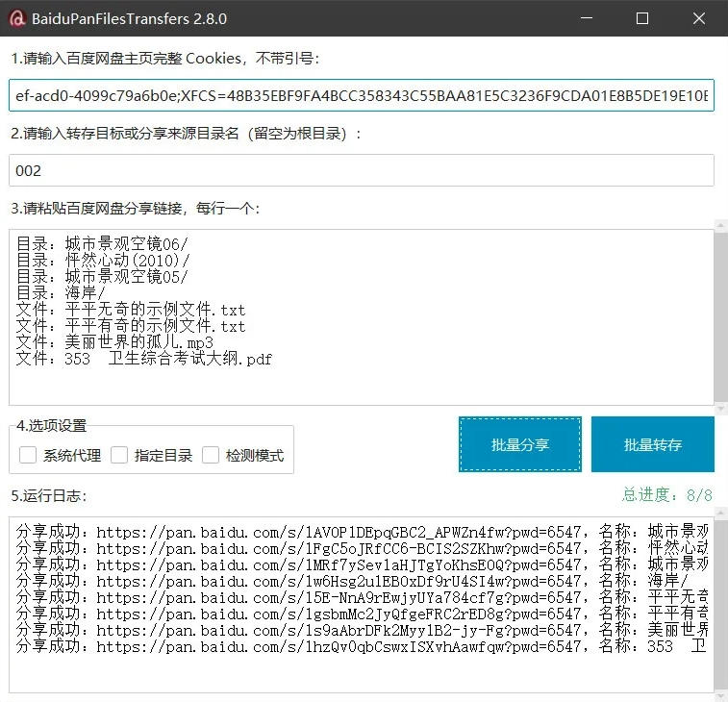
Task: Click the run log vertical scrollbar
Action: tap(721, 604)
